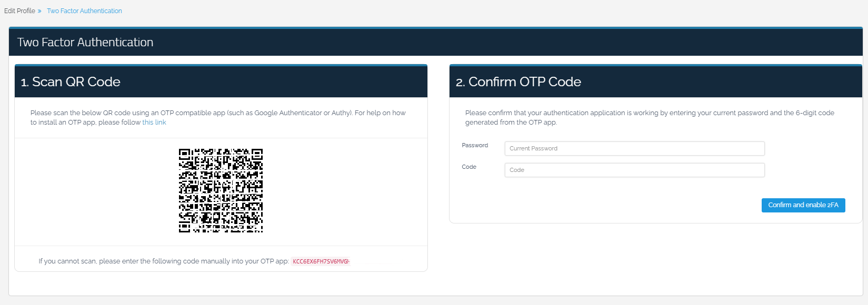Focus the Current Password input field
This screenshot has height=305, width=868.
point(634,149)
